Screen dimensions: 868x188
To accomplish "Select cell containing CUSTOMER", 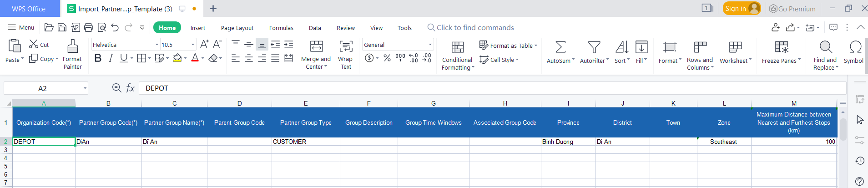I will (x=306, y=142).
